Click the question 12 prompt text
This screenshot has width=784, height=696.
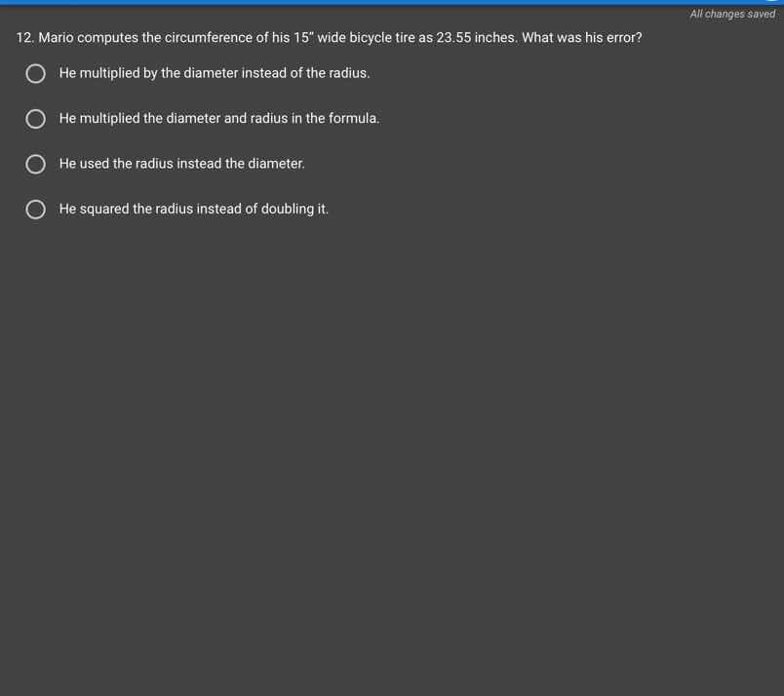coord(329,37)
